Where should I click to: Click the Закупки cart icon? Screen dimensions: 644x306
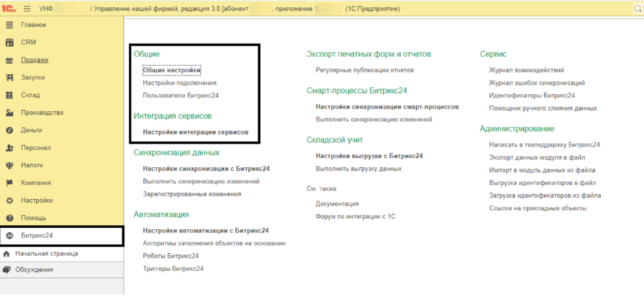point(10,77)
